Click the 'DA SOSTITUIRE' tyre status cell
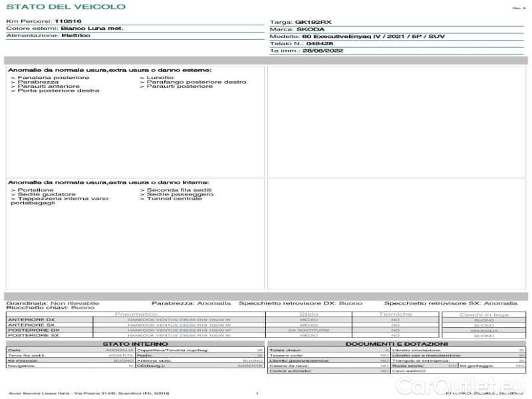Image resolution: width=532 pixels, height=399 pixels. click(309, 330)
